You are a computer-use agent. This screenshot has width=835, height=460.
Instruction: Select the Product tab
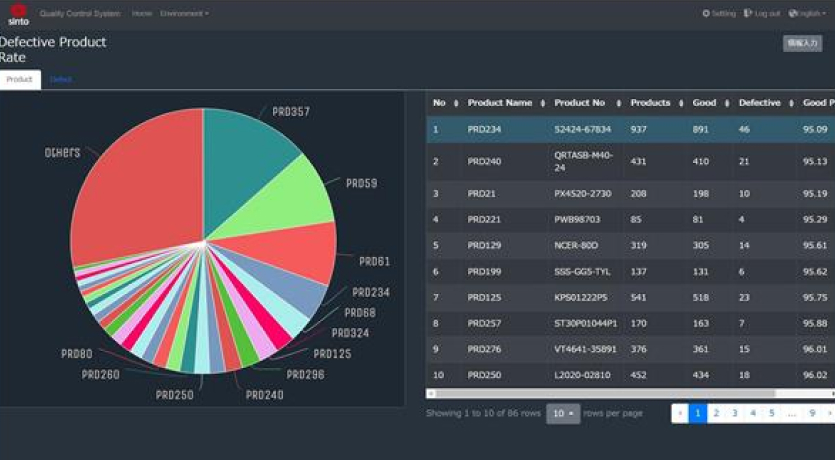20,79
